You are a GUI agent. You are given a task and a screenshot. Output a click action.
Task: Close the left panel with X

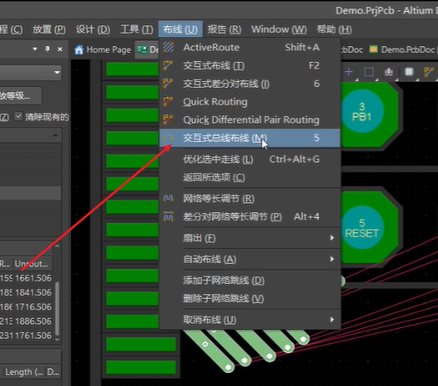60,49
